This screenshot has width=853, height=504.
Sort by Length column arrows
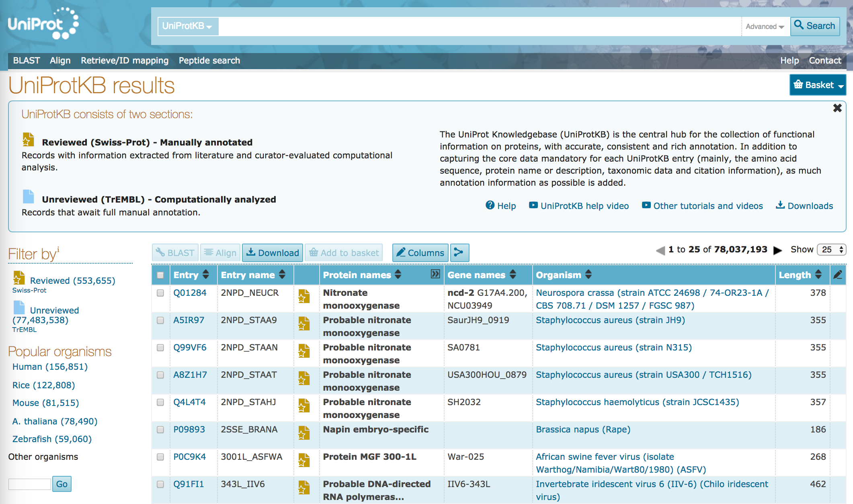(x=818, y=275)
